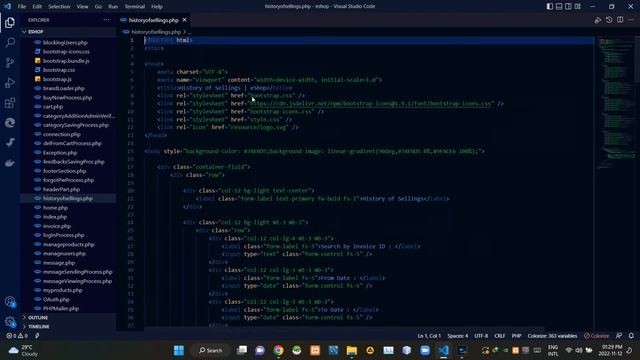Click Visual Studio Code taskbar icon
The image size is (640, 360).
443,350
